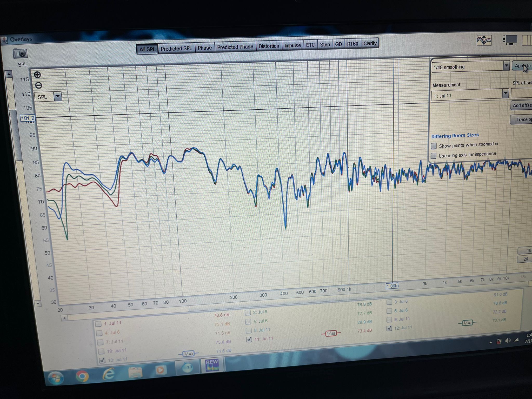The image size is (532, 399).
Task: Launch Chrome from the taskbar
Action: [x=82, y=376]
